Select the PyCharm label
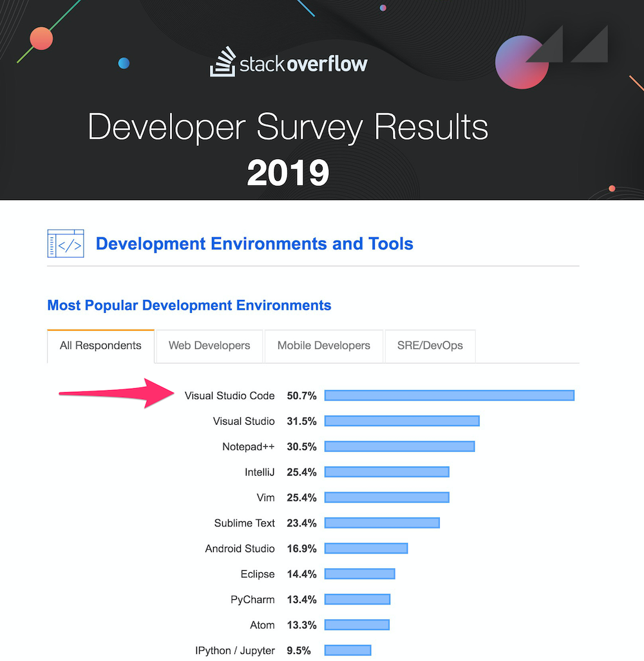 (252, 600)
